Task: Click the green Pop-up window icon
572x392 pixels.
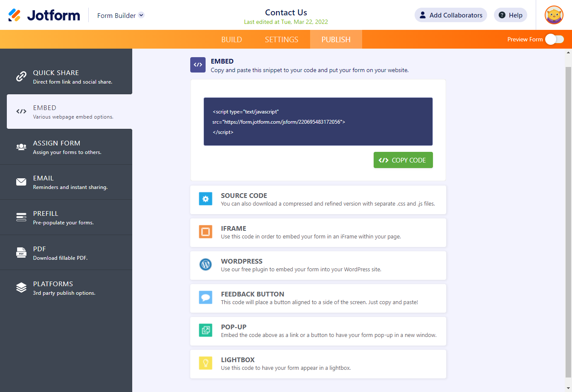Action: pyautogui.click(x=206, y=330)
